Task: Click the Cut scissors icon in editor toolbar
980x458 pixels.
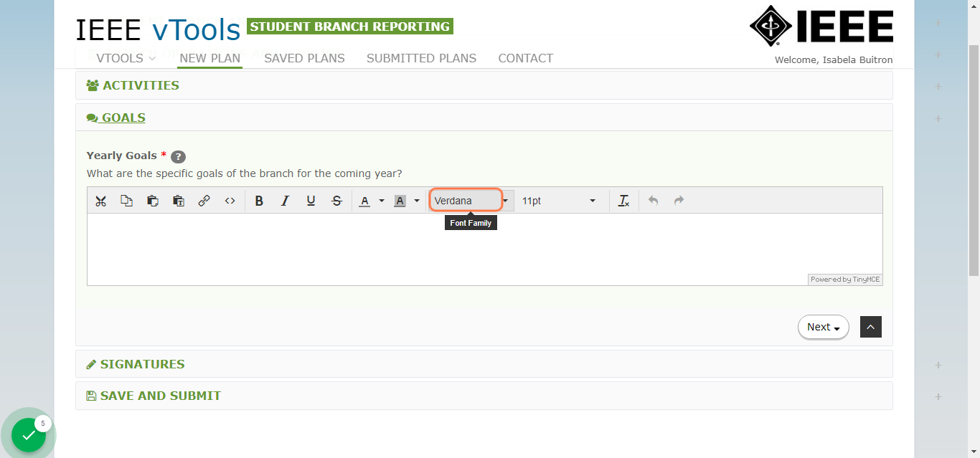Action: 100,201
